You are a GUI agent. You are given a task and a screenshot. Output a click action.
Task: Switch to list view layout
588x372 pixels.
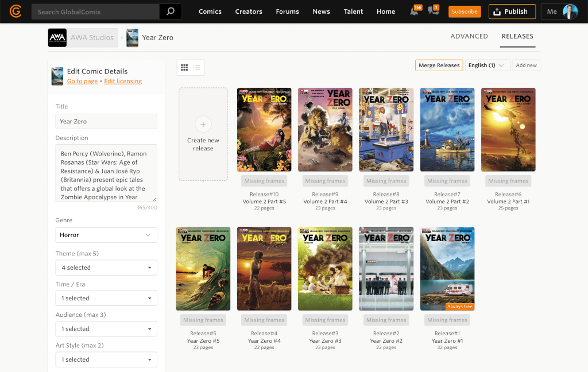[x=197, y=67]
